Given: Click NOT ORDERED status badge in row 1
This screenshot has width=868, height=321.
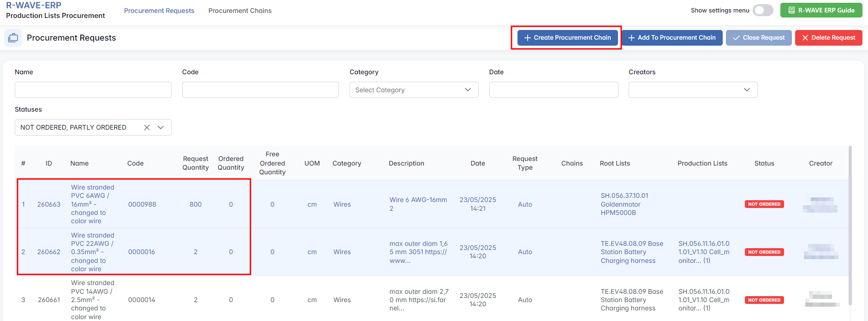Looking at the screenshot, I should 764,204.
